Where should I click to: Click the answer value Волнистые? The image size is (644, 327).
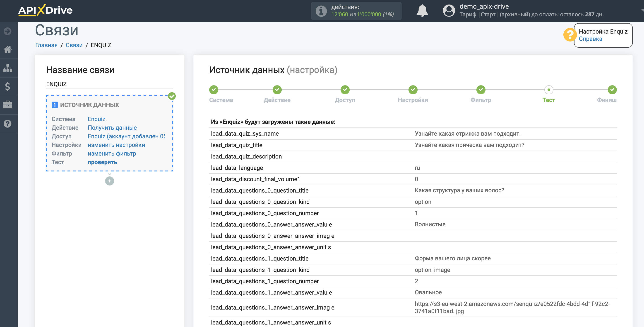coord(430,224)
